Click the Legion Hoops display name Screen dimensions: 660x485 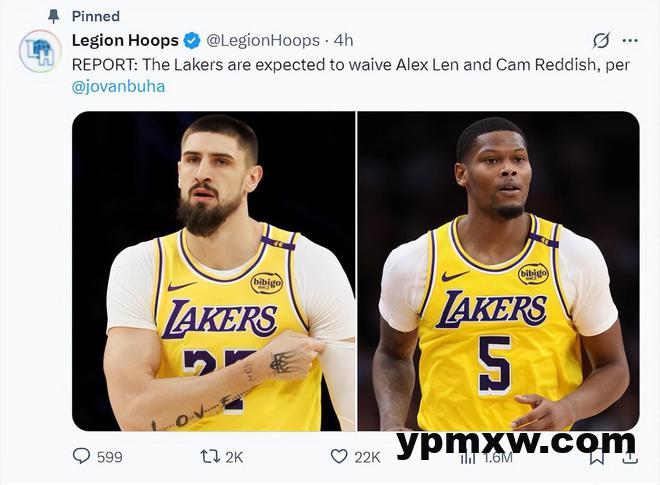coord(125,41)
